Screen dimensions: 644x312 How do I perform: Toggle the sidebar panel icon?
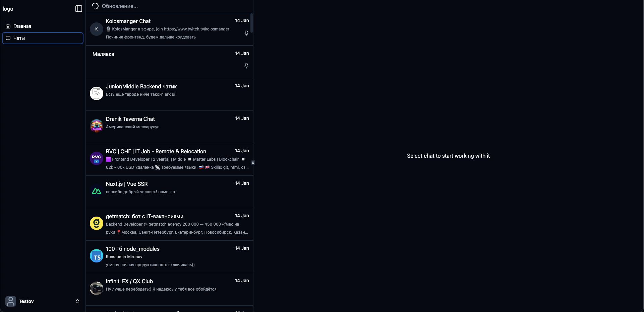[79, 9]
